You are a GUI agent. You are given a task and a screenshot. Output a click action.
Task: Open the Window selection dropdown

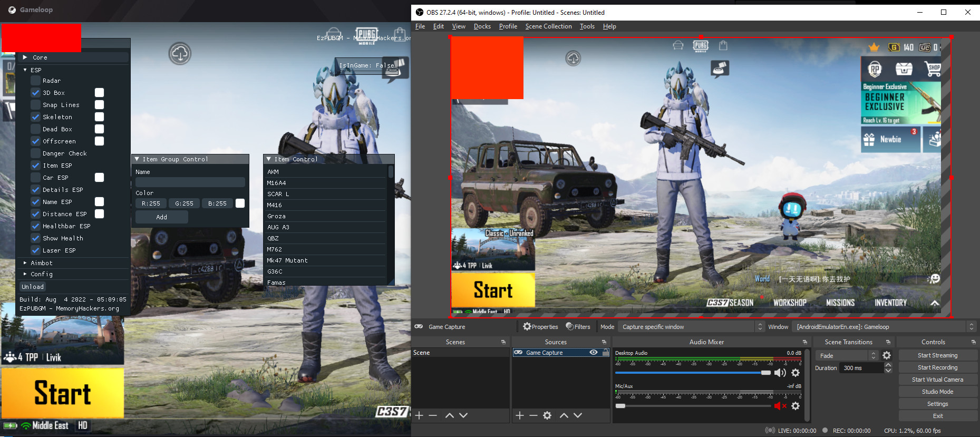885,327
